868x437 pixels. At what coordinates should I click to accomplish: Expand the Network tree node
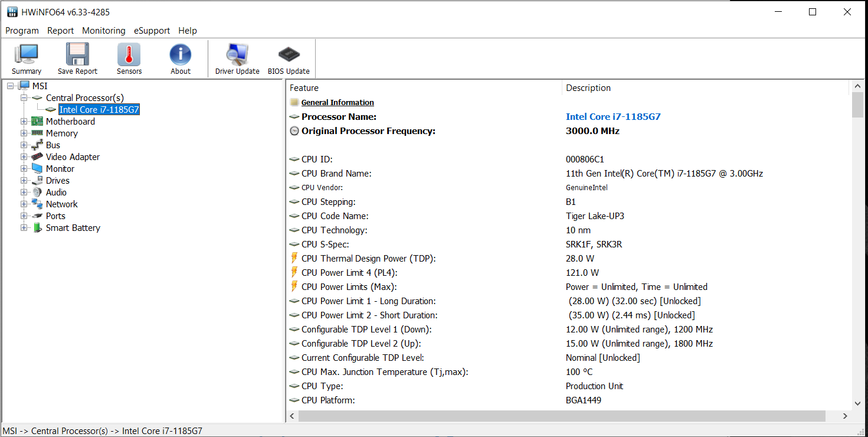coord(24,204)
